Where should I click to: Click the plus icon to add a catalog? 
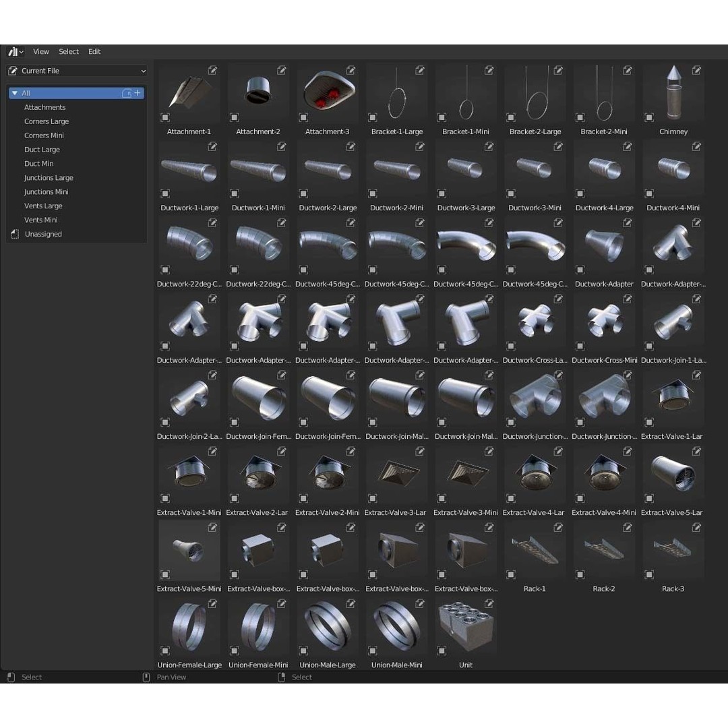[138, 93]
